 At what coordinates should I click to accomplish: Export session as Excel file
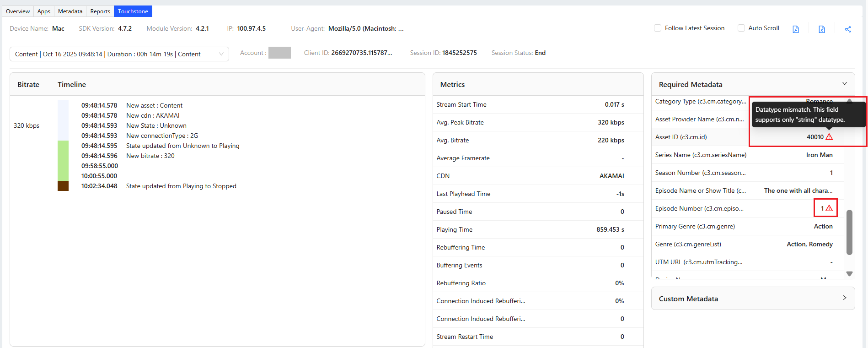822,29
